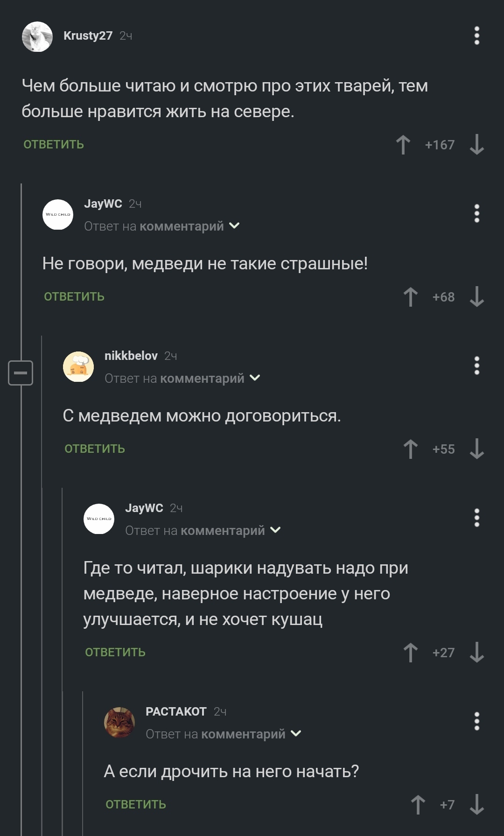Upvote JayWC's comment about scary bears
The image size is (504, 836).
coord(411,297)
